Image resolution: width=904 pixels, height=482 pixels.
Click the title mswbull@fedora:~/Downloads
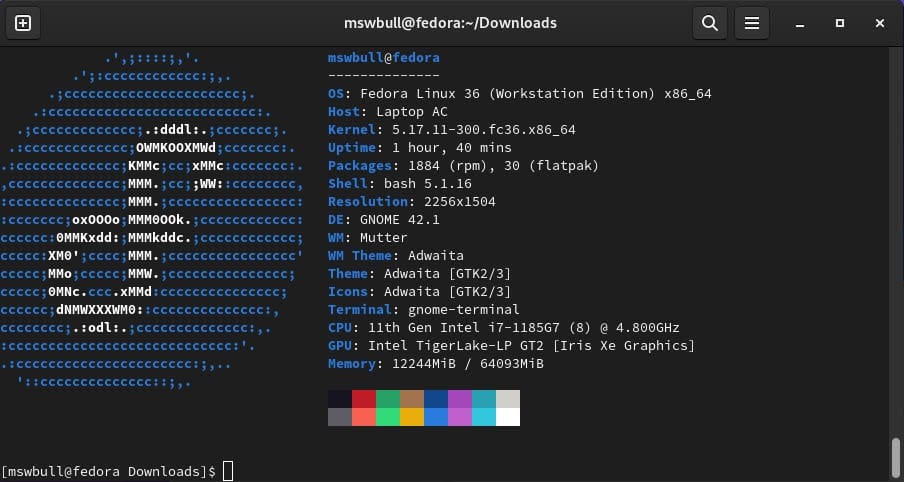pyautogui.click(x=450, y=23)
